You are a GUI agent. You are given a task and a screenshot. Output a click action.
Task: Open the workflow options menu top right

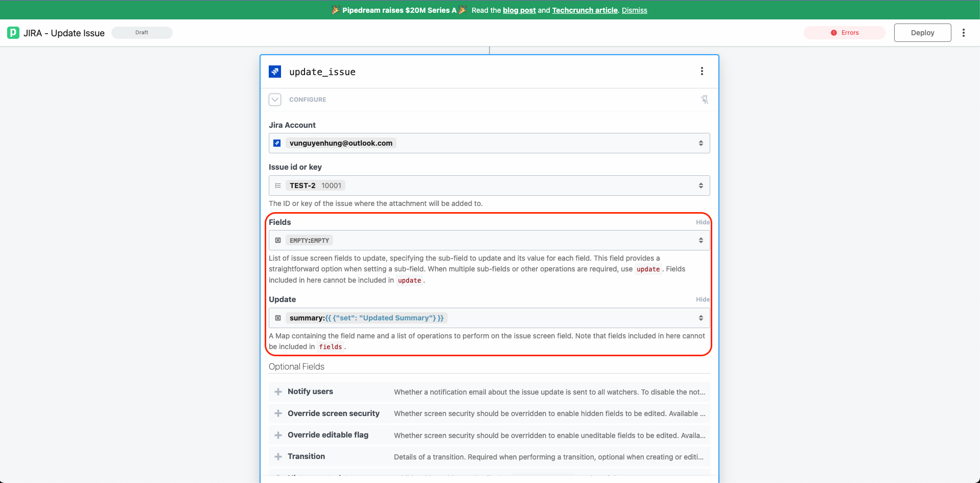964,32
